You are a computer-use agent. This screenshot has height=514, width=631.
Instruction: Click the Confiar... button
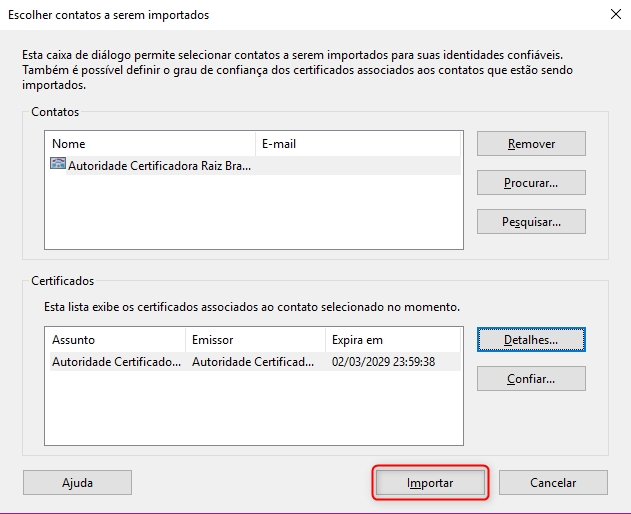point(531,379)
